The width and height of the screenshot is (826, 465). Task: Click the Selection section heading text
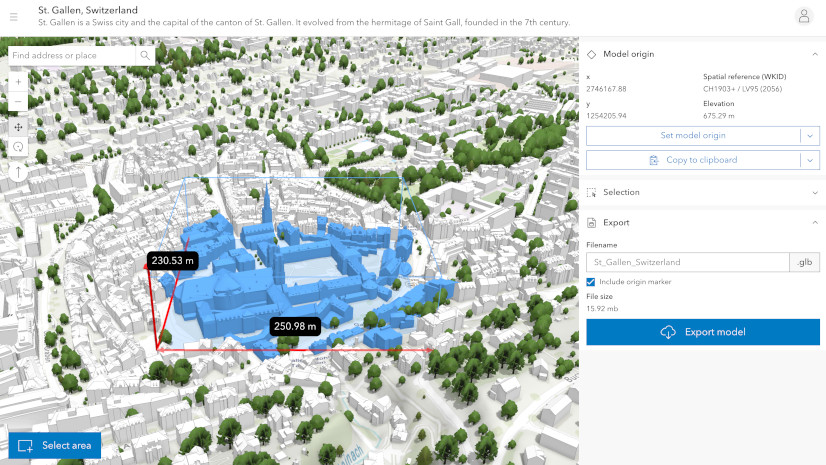621,192
